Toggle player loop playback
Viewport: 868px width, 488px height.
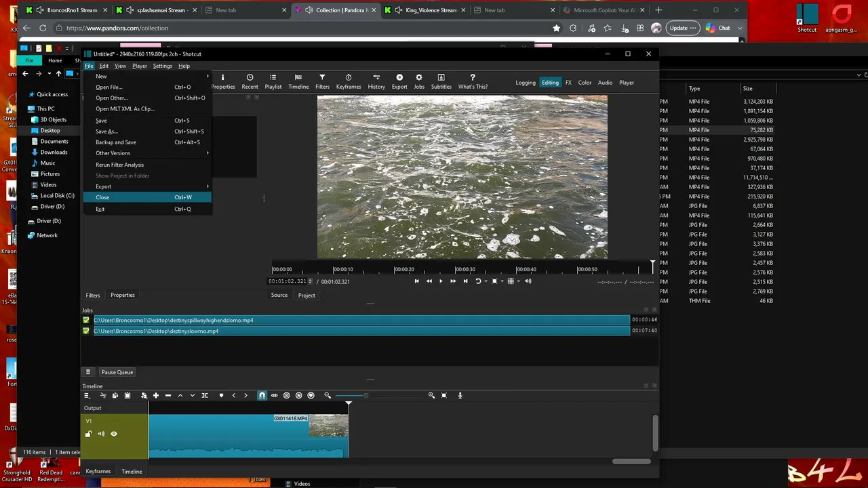click(x=478, y=281)
